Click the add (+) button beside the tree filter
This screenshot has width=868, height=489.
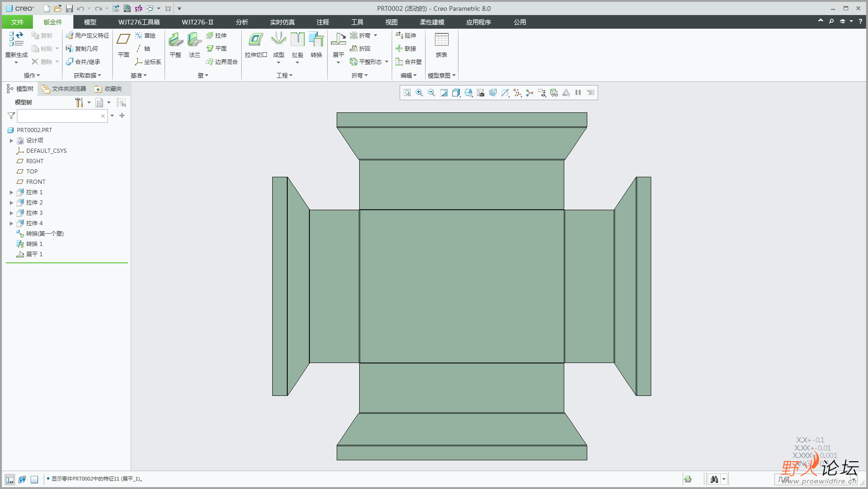point(122,116)
